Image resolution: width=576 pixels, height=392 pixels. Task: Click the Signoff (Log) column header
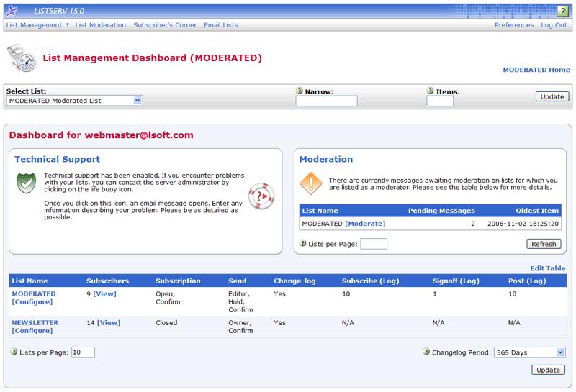tap(456, 281)
